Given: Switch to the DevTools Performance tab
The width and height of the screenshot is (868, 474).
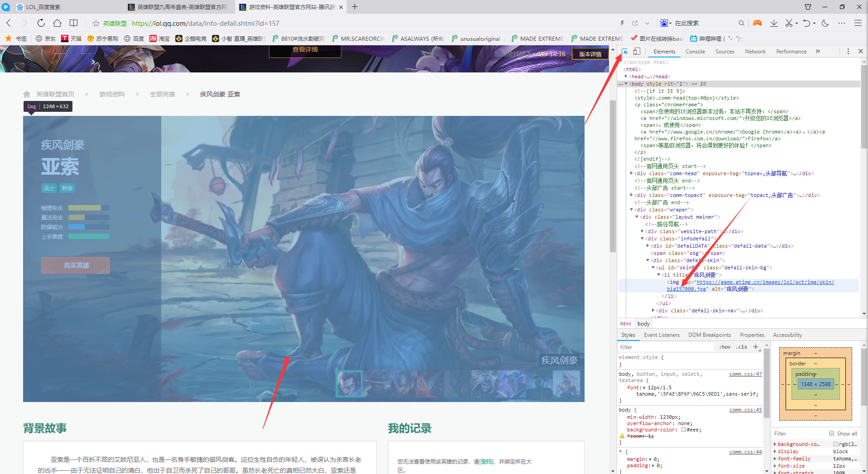Looking at the screenshot, I should [x=791, y=52].
